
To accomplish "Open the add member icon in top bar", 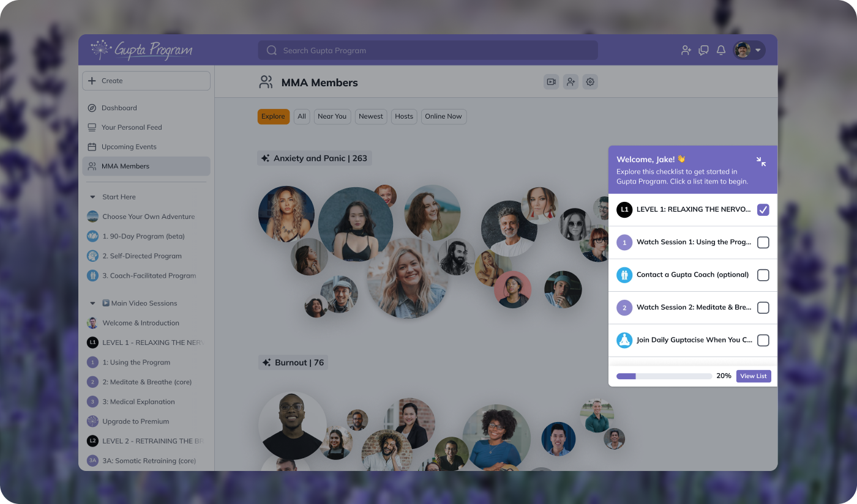I will coord(686,50).
